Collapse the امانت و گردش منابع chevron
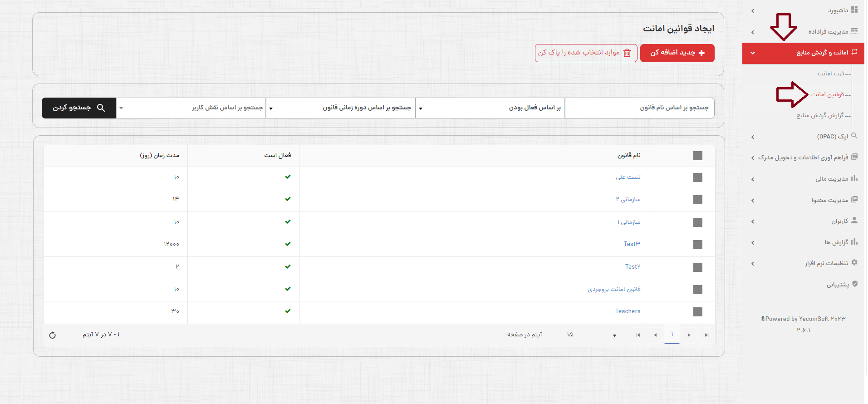Screen dimensions: 868x404 click(753, 53)
